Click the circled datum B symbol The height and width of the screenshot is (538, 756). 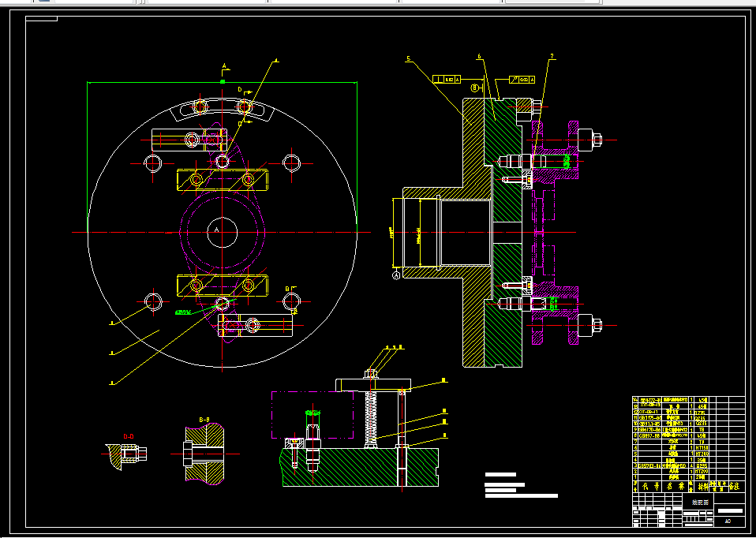[475, 88]
